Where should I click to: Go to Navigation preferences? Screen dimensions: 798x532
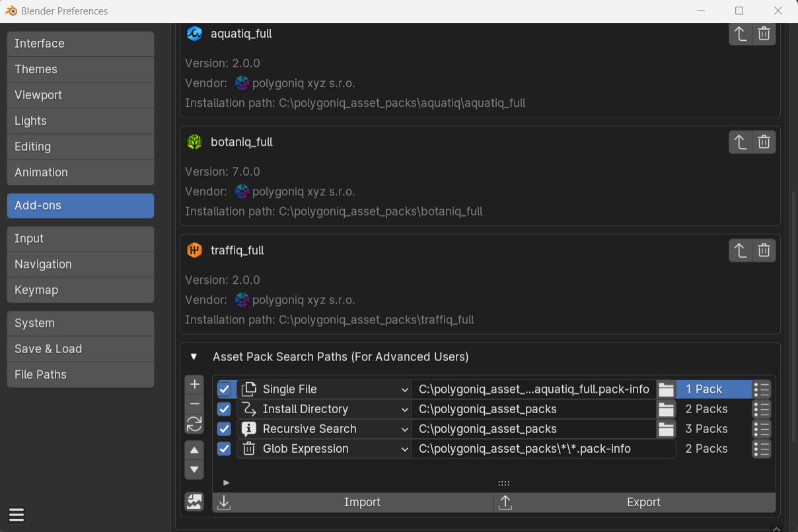tap(81, 264)
